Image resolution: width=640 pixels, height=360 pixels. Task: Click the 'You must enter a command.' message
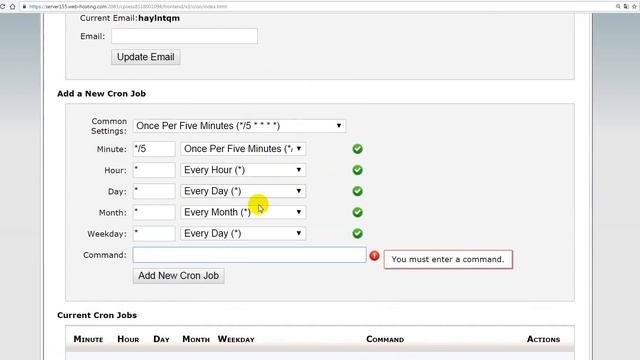pos(448,260)
